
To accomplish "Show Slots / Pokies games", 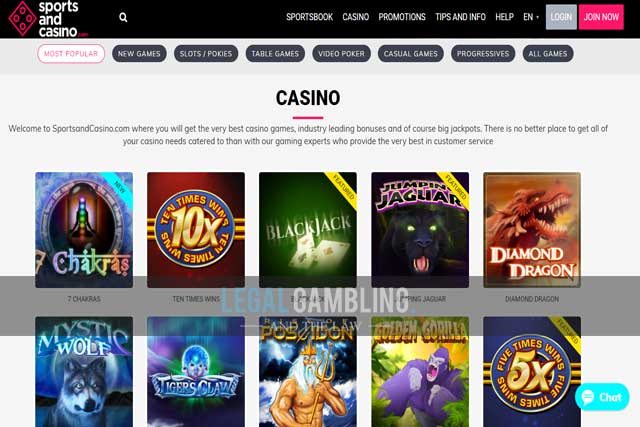I will (x=206, y=53).
